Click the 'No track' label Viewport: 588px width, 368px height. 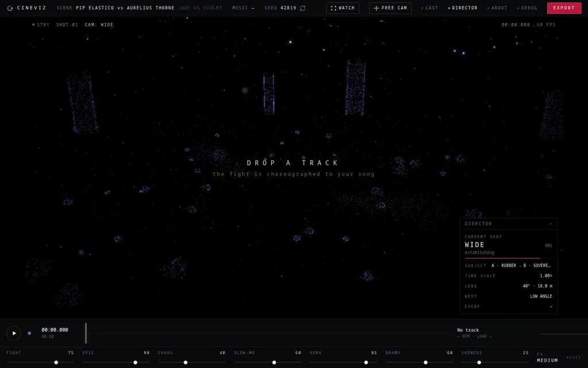[468, 330]
